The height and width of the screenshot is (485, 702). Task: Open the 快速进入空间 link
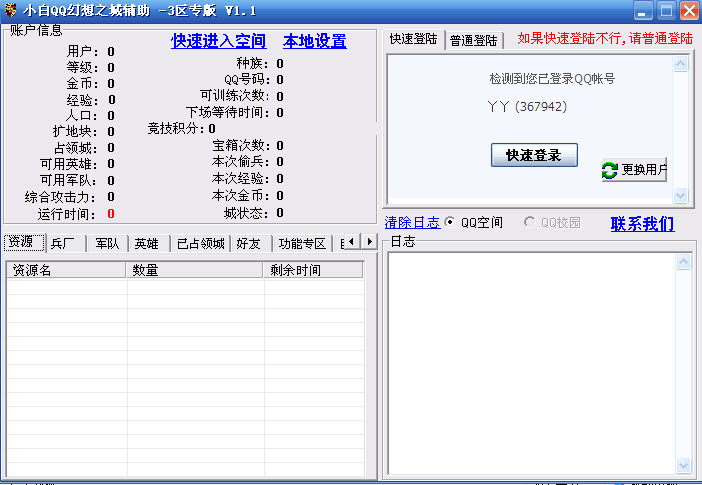218,41
